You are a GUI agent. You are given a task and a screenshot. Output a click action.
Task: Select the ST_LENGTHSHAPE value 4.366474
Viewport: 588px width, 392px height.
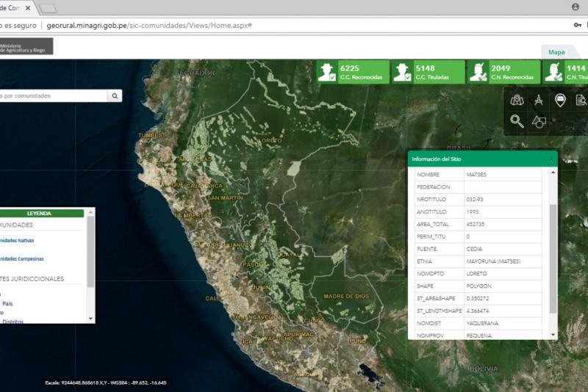(478, 311)
